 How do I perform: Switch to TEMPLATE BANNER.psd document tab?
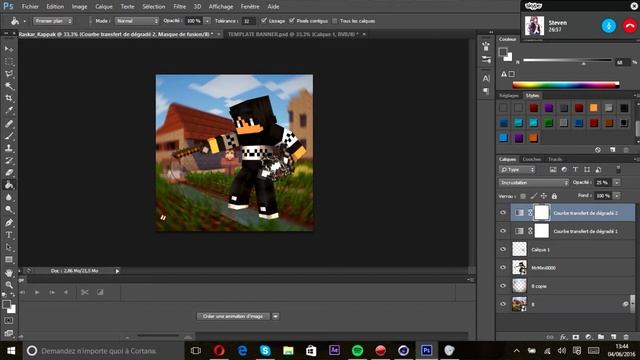293,34
